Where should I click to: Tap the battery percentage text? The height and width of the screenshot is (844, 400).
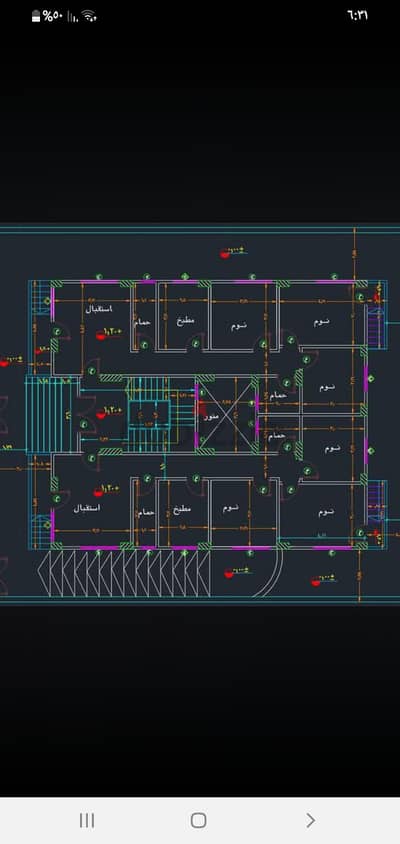pos(53,16)
